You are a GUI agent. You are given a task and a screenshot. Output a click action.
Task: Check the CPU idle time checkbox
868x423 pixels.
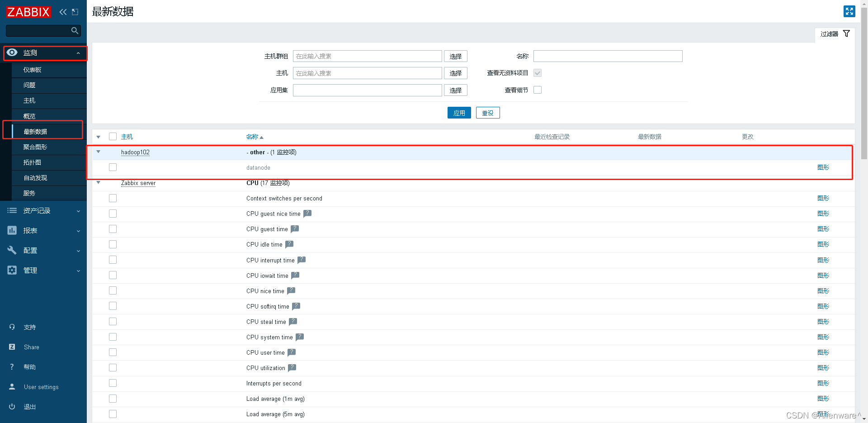click(113, 244)
